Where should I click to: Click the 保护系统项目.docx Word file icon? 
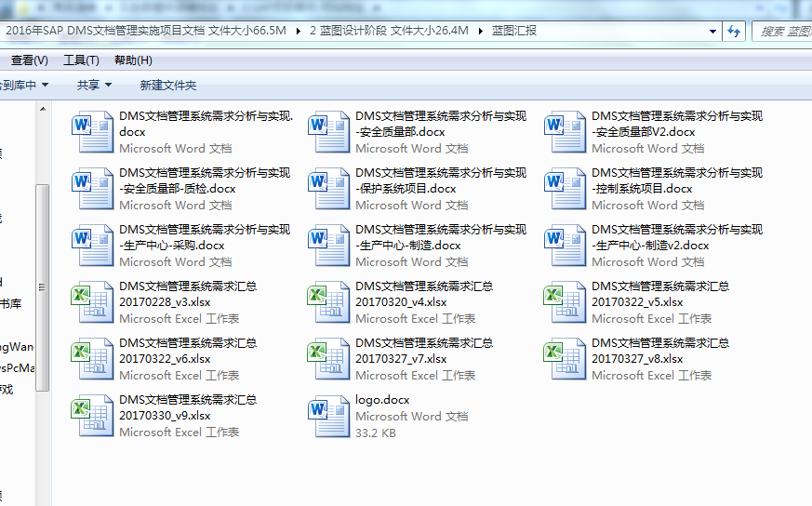[329, 189]
